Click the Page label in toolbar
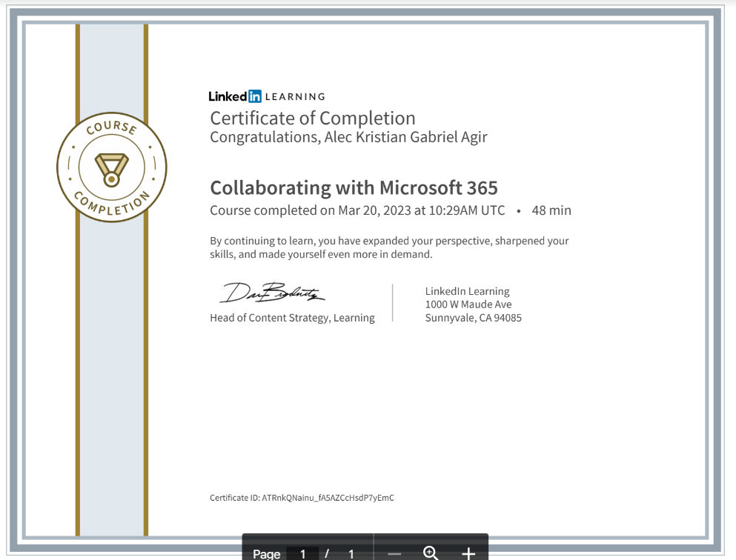 pos(266,553)
